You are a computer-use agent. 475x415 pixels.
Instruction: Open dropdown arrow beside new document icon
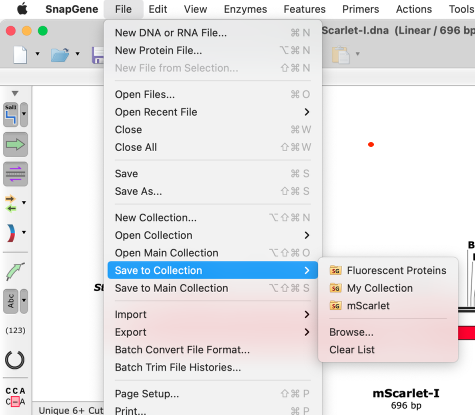coord(38,54)
